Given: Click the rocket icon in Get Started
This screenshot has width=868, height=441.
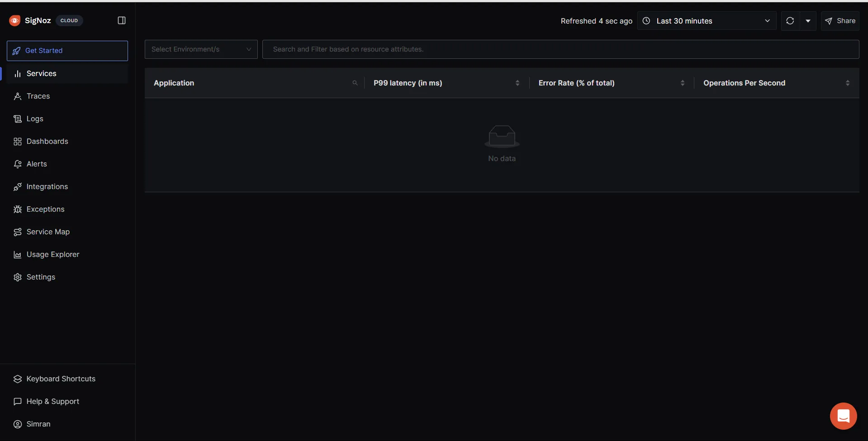Looking at the screenshot, I should click(x=16, y=51).
